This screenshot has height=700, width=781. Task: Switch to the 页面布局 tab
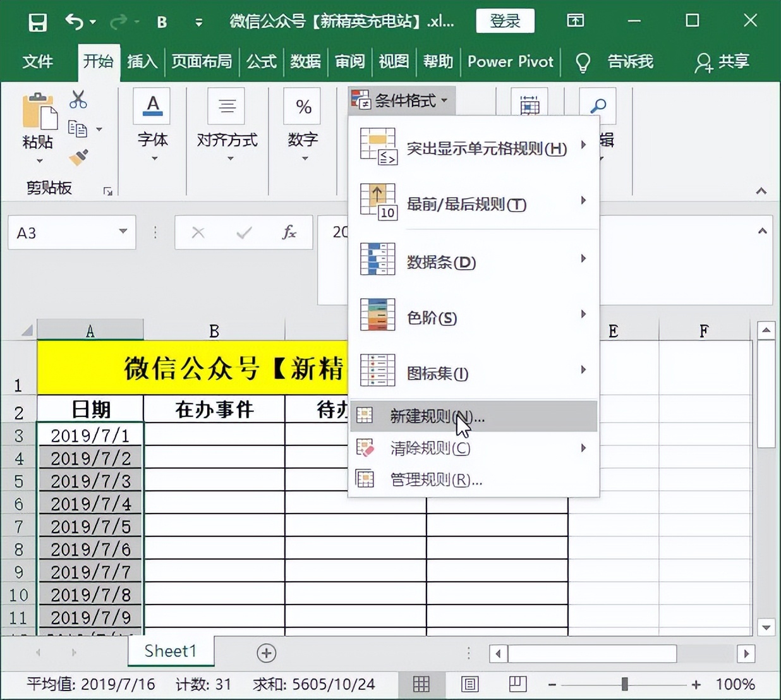[x=202, y=61]
